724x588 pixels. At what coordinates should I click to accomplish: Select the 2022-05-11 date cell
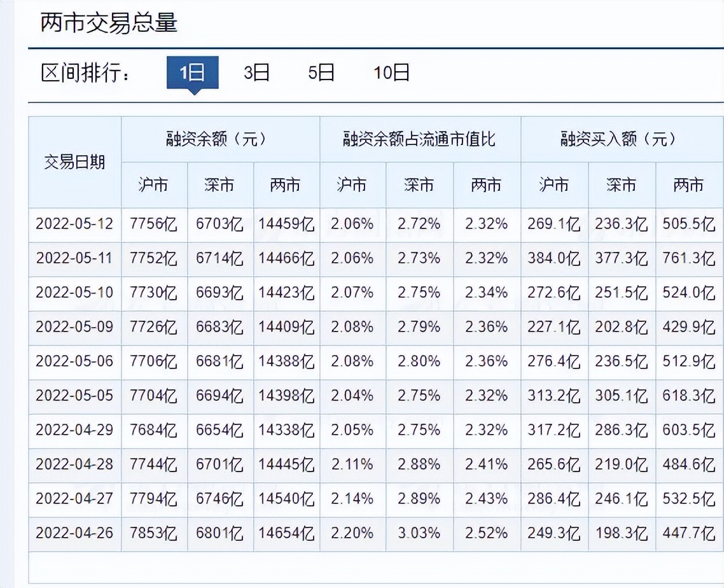(75, 258)
